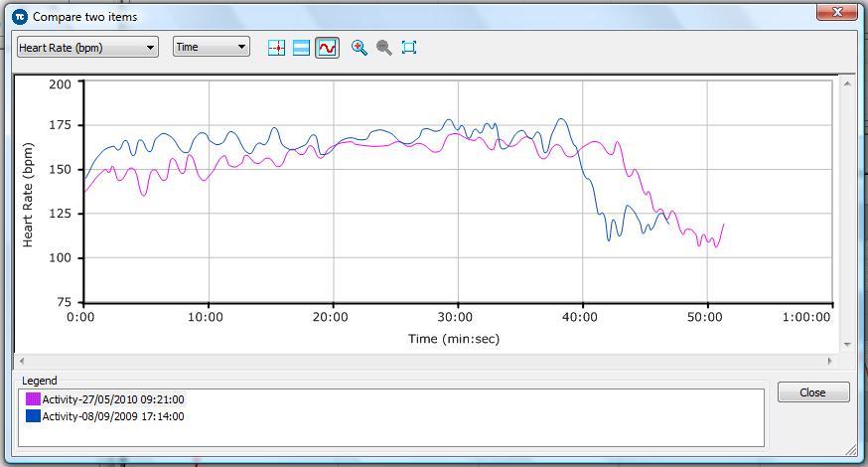Viewport: 868px width, 467px height.
Task: Click the app logo in title bar
Action: pyautogui.click(x=19, y=16)
